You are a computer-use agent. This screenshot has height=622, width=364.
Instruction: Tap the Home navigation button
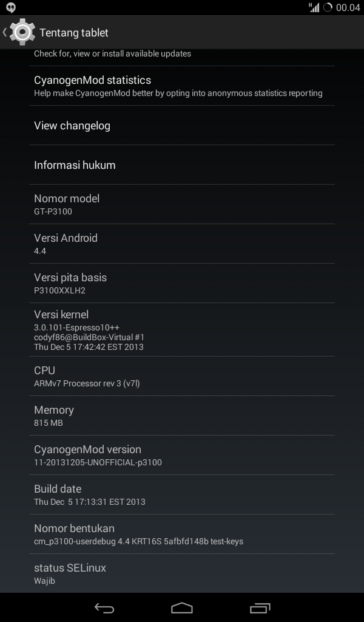(x=182, y=607)
